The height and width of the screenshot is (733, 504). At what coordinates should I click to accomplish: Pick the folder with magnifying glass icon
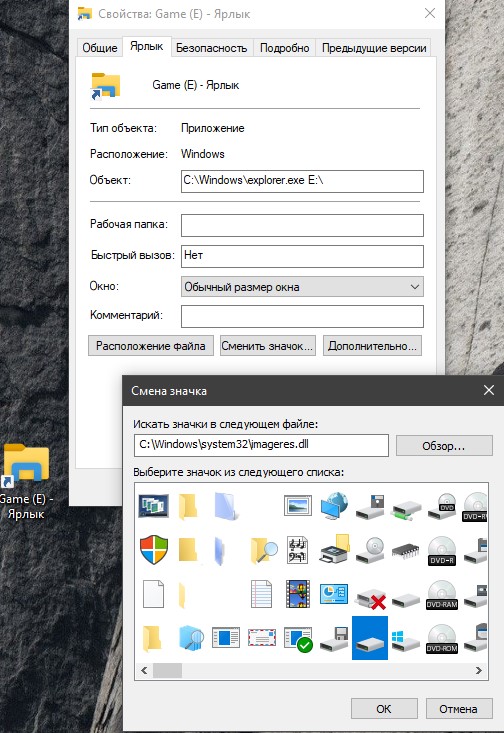pos(264,550)
